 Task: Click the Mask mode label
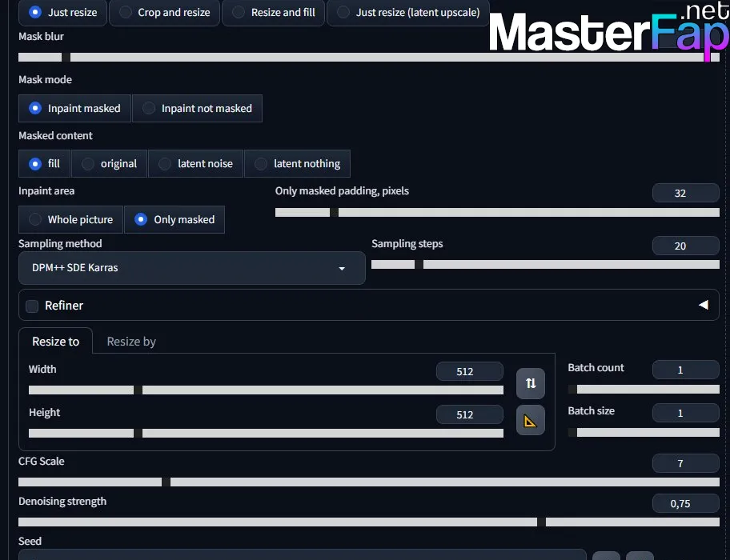45,79
